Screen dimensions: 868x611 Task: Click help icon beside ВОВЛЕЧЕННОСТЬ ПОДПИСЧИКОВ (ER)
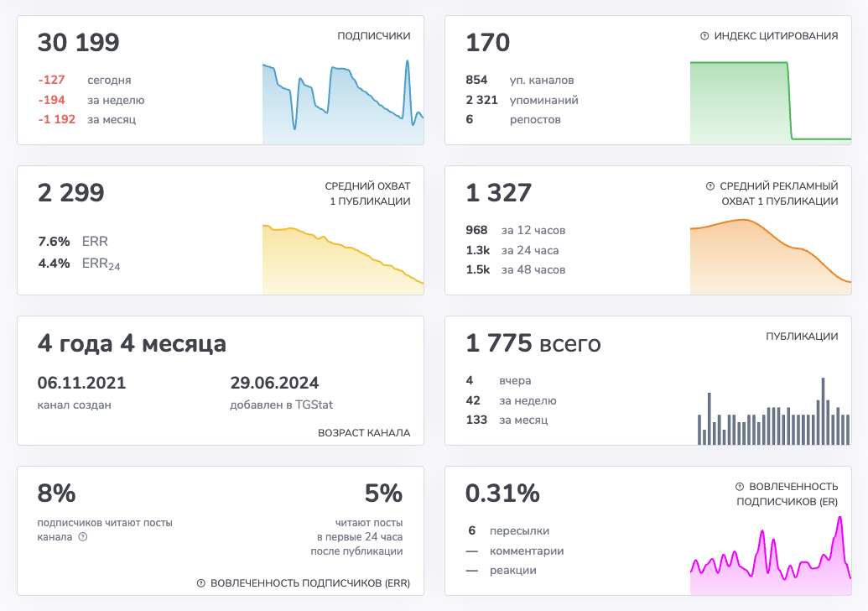point(740,487)
